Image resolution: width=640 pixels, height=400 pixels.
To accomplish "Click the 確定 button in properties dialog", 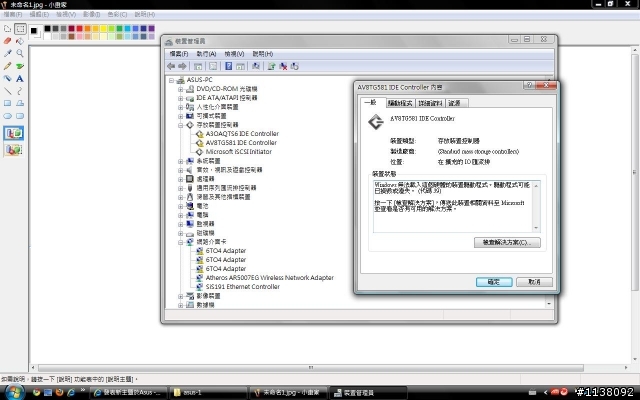I will point(494,282).
